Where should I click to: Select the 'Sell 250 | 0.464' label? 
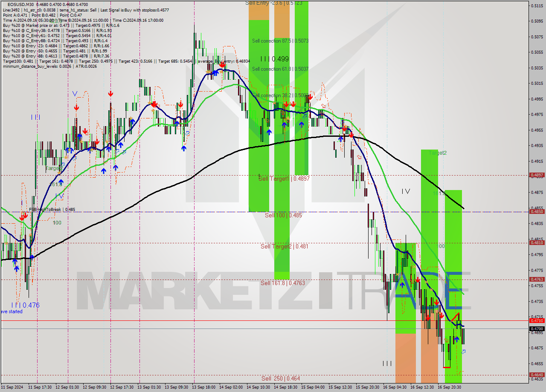[281, 378]
